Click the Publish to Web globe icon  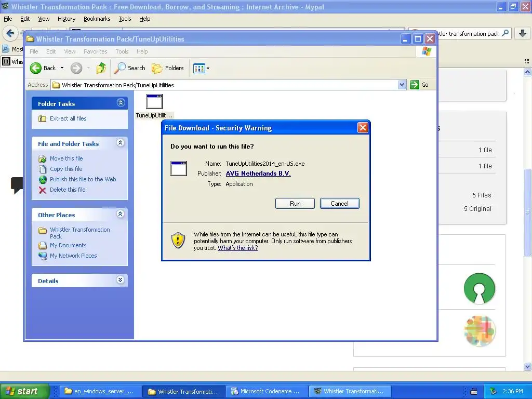pos(43,179)
